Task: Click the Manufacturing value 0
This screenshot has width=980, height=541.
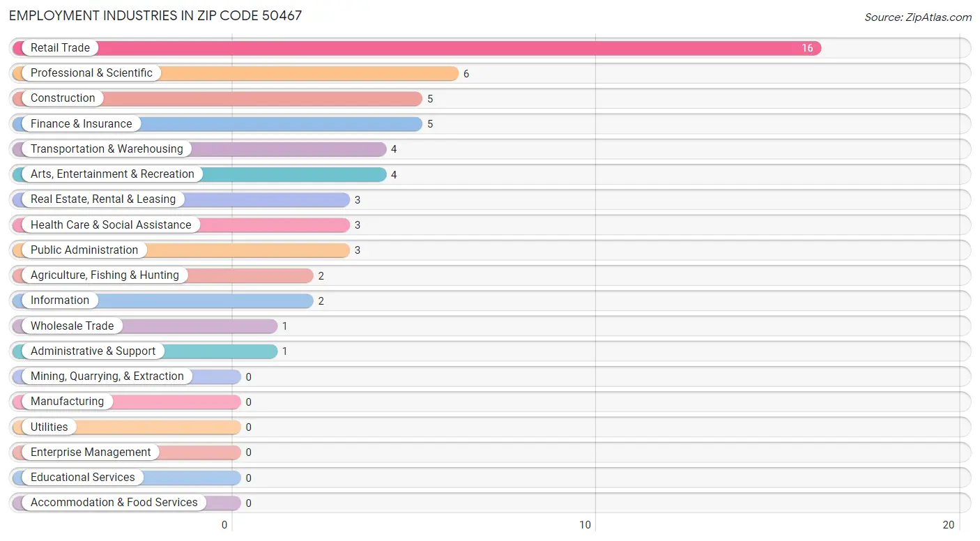Action: click(249, 402)
